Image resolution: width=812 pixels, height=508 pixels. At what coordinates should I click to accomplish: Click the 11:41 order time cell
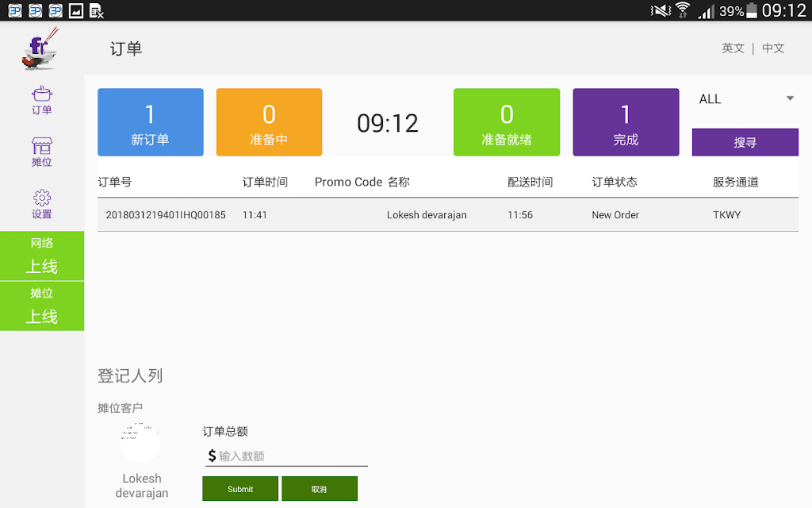(255, 214)
